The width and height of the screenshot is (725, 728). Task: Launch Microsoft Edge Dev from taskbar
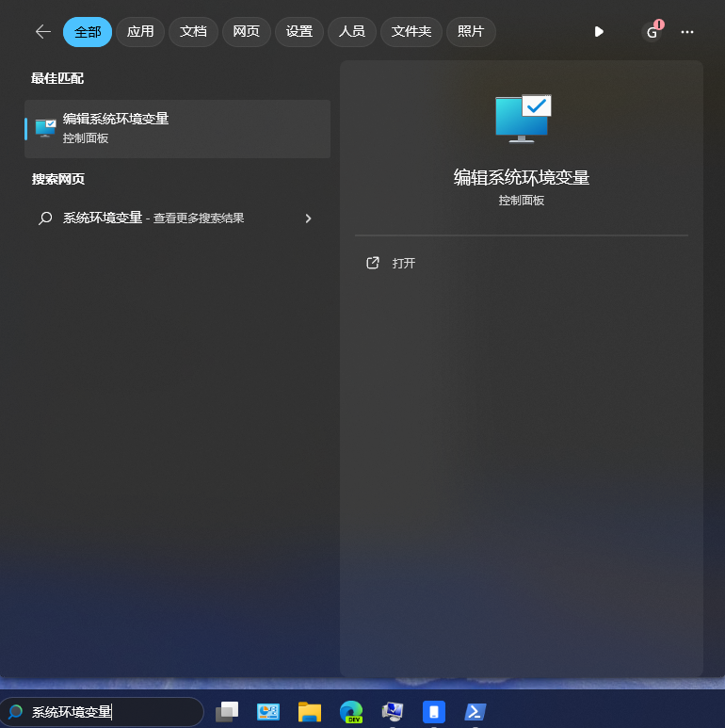pos(351,712)
